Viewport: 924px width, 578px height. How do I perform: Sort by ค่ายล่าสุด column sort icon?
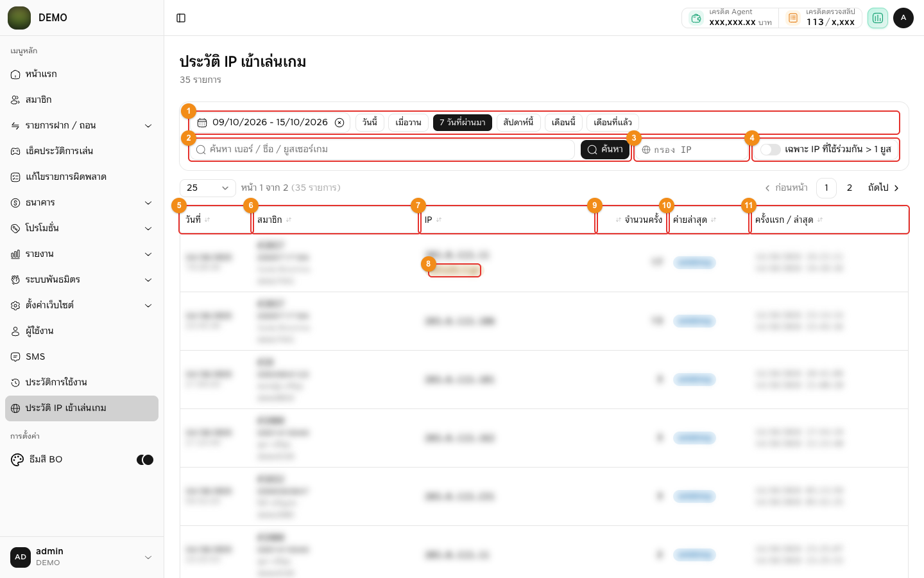[714, 220]
